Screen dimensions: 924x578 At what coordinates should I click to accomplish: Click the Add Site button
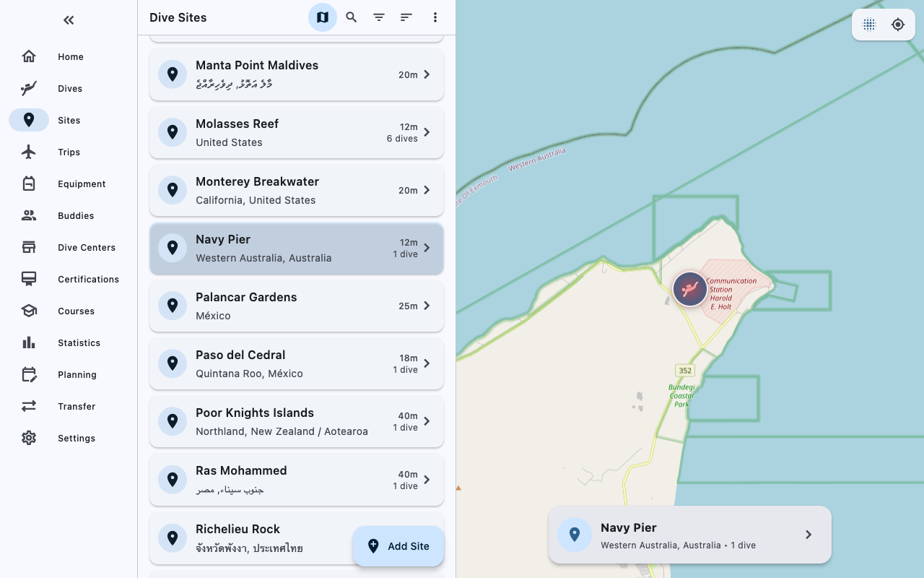(398, 546)
